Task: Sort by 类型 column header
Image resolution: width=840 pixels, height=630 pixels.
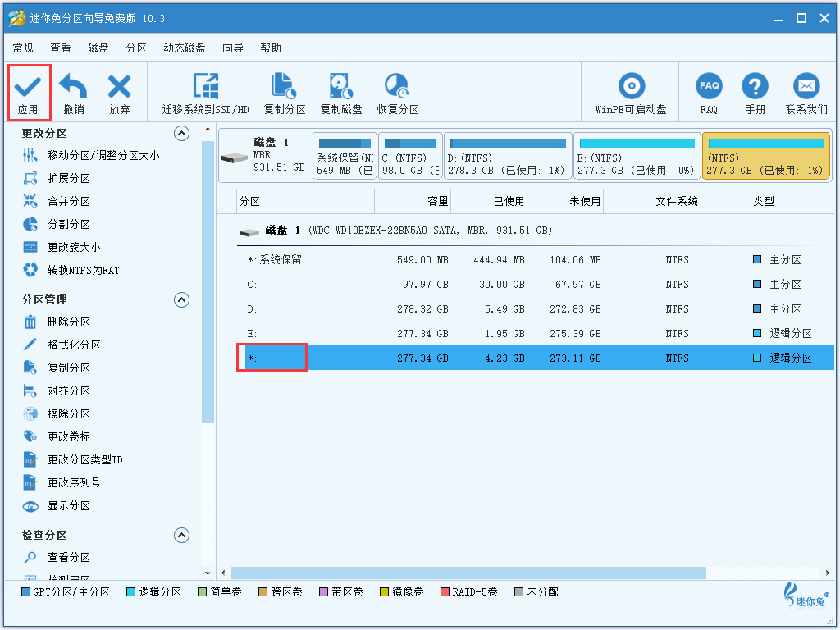Action: click(792, 202)
